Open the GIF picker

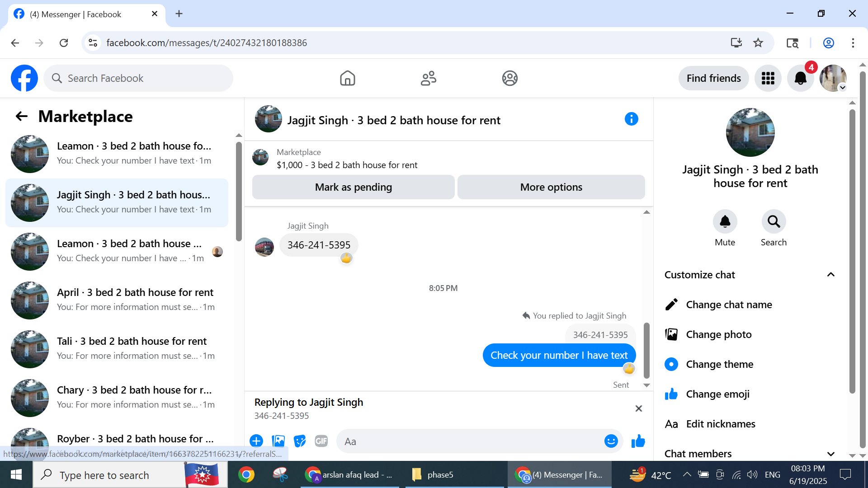321,441
